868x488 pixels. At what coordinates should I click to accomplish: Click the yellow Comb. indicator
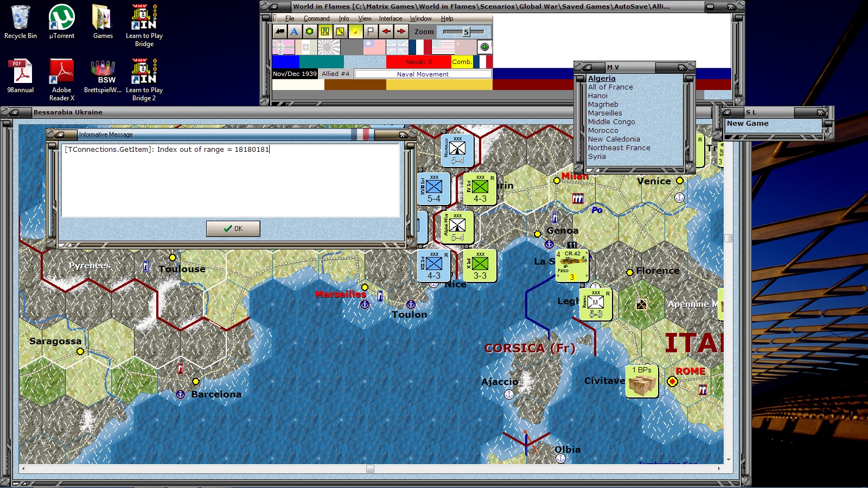point(462,62)
